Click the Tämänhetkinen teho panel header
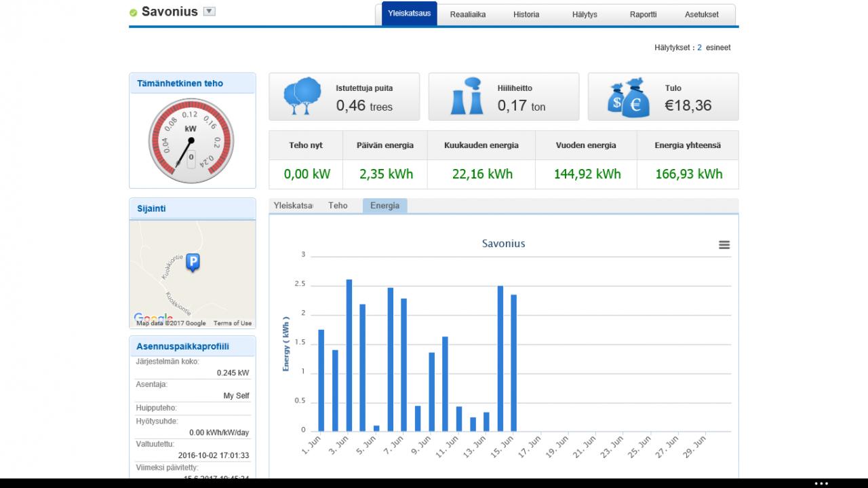This screenshot has height=488, width=868. [x=193, y=83]
